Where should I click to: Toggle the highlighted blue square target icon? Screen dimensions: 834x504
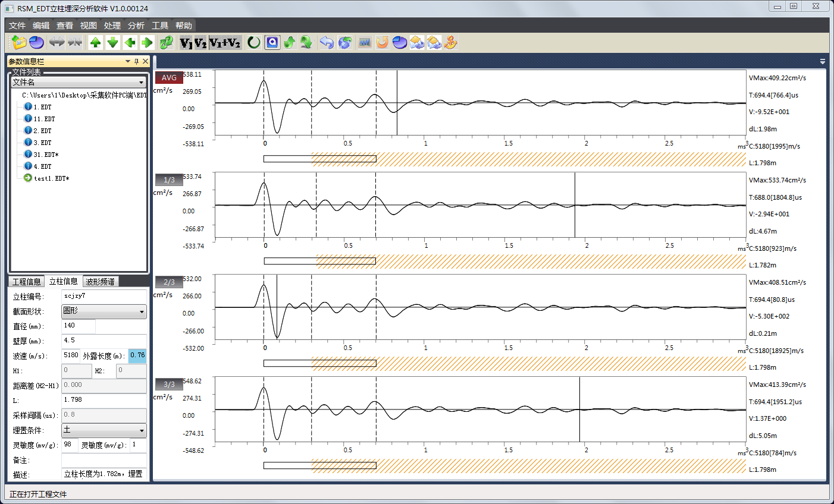tap(272, 42)
